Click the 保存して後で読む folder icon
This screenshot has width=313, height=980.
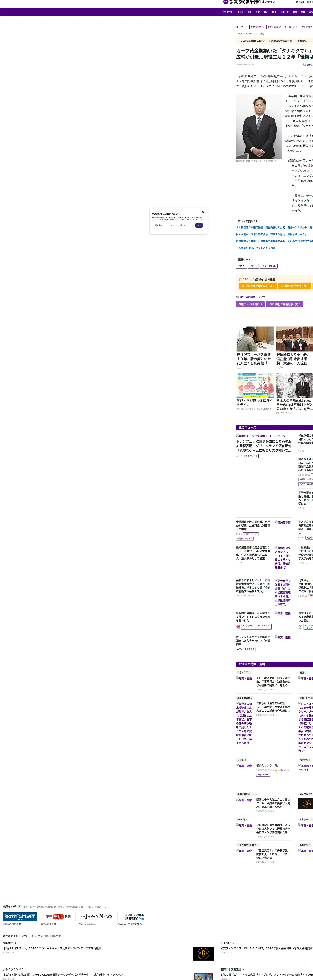pyautogui.click(x=237, y=297)
